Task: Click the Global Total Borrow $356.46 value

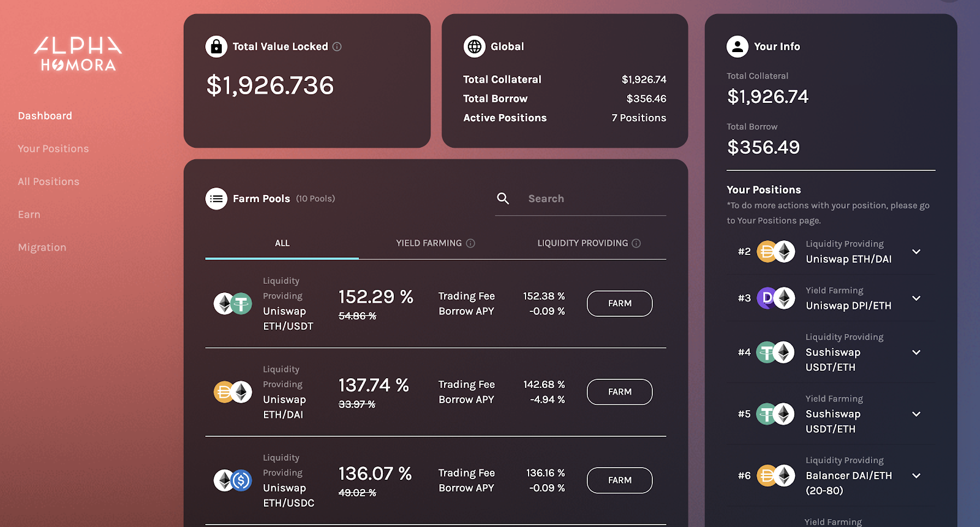Action: pos(646,99)
